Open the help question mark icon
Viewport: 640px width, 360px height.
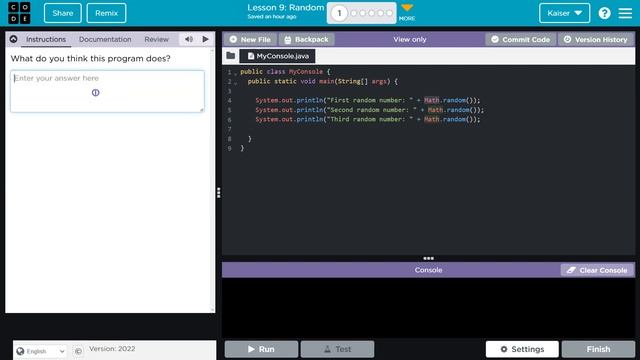click(604, 13)
